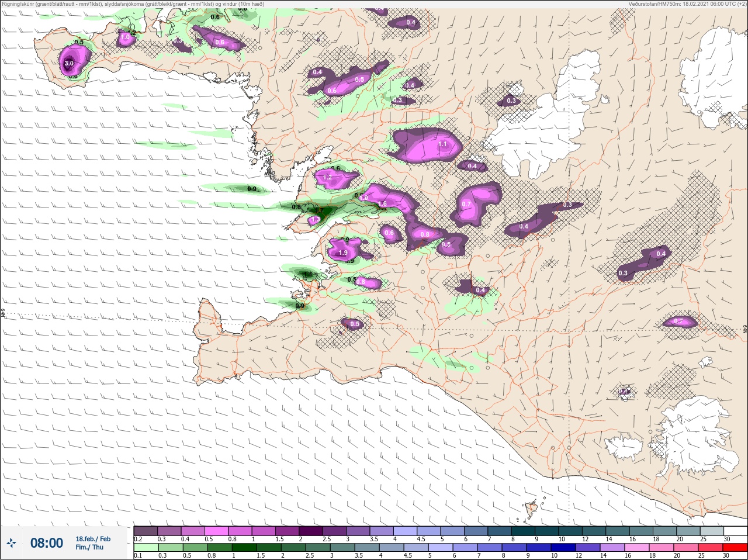Pick upper legend dark teal swatch at 8
Image resolution: width=748 pixels, height=560 pixels.
click(x=523, y=531)
